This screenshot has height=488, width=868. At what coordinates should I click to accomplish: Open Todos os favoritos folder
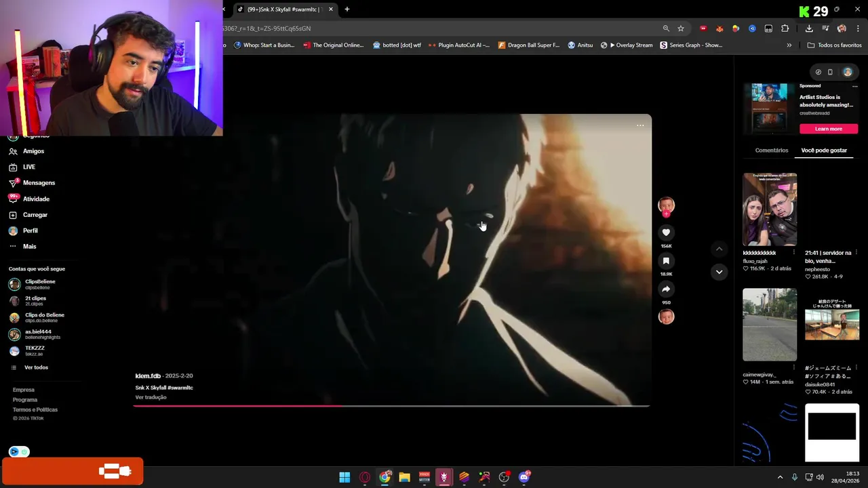834,45
